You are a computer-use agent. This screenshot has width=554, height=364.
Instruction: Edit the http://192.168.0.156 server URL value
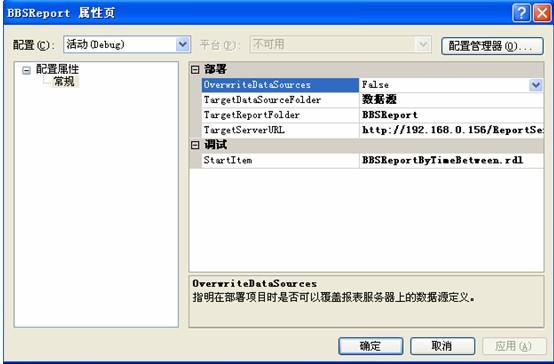pos(452,130)
